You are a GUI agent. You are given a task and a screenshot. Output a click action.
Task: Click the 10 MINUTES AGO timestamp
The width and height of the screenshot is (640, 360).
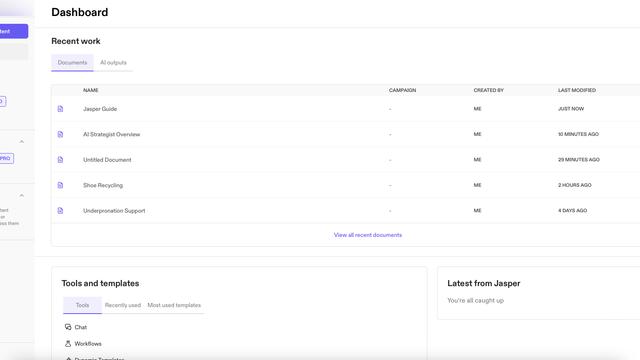578,134
